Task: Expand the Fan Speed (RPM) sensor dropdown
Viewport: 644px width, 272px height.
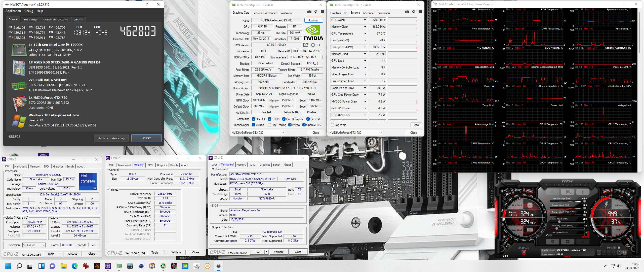Action: click(x=365, y=47)
